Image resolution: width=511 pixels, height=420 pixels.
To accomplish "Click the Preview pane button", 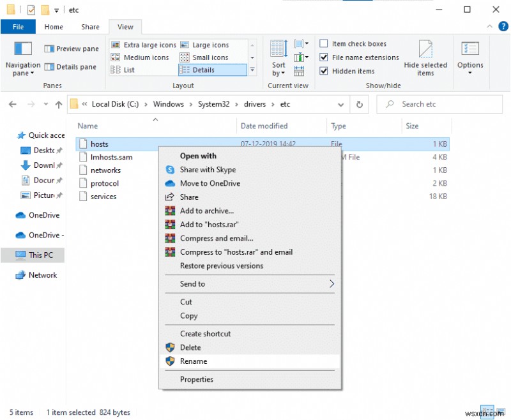I will 71,49.
